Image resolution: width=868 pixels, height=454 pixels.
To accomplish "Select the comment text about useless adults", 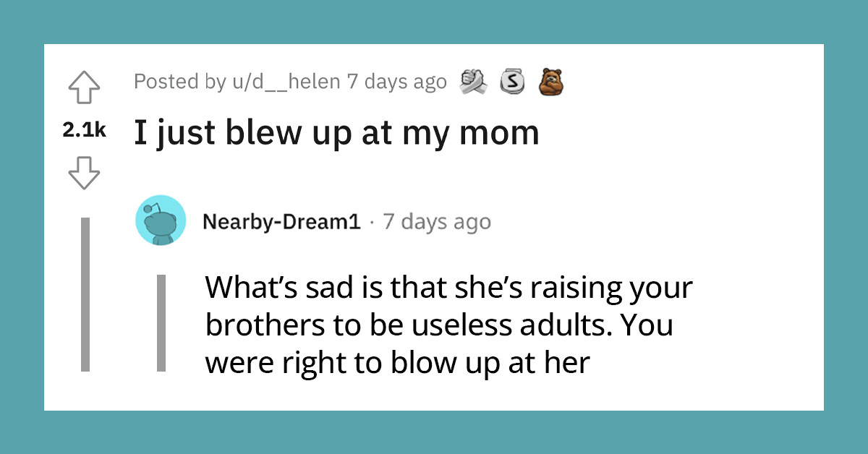I will pyautogui.click(x=448, y=325).
